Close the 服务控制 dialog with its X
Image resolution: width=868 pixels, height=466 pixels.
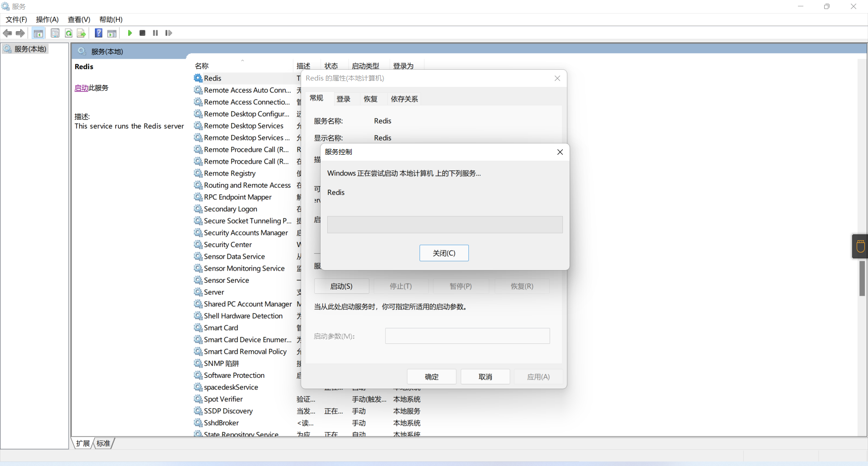coord(560,152)
